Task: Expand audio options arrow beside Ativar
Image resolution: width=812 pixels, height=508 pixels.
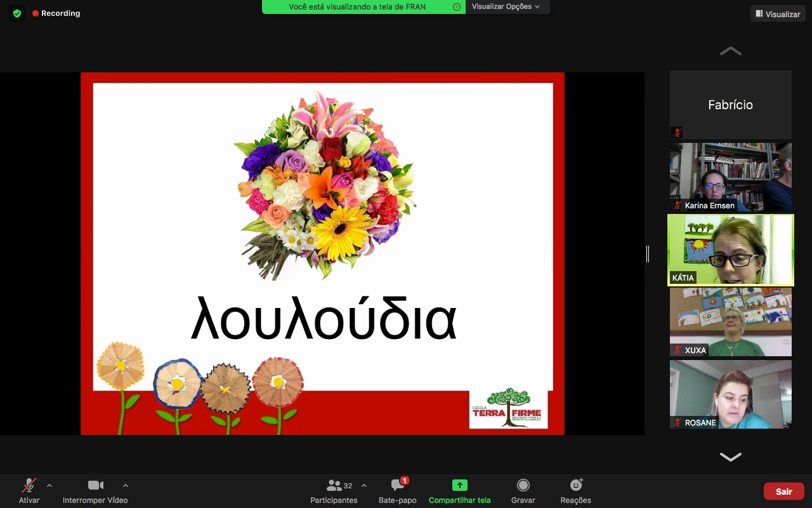Action: (49, 486)
